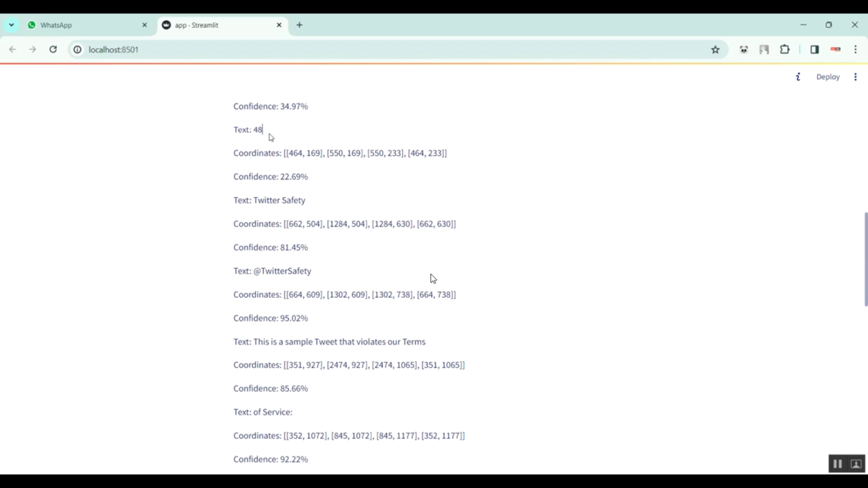This screenshot has height=488, width=868.
Task: Open the grey extension icon beside the panda
Action: (x=764, y=50)
